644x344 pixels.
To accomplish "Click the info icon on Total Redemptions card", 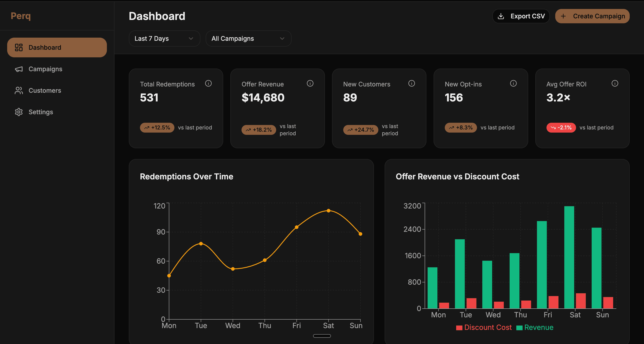I will [x=208, y=83].
